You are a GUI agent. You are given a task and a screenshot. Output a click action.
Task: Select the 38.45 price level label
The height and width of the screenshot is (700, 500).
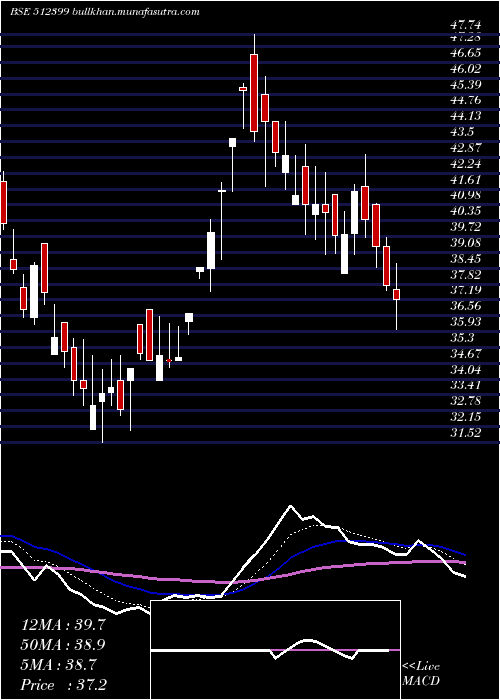(465, 258)
